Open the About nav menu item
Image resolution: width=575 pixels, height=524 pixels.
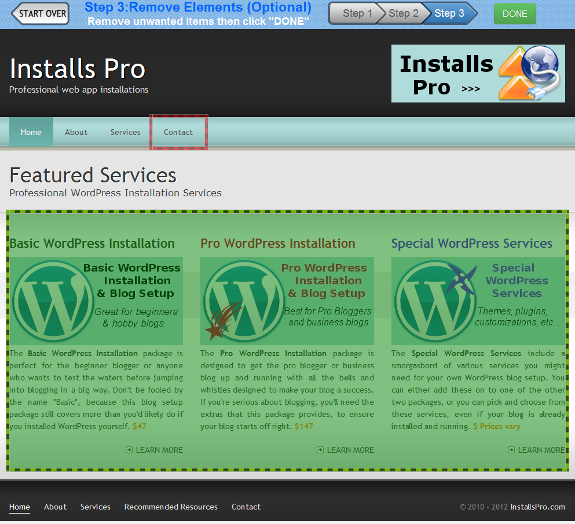click(x=76, y=132)
